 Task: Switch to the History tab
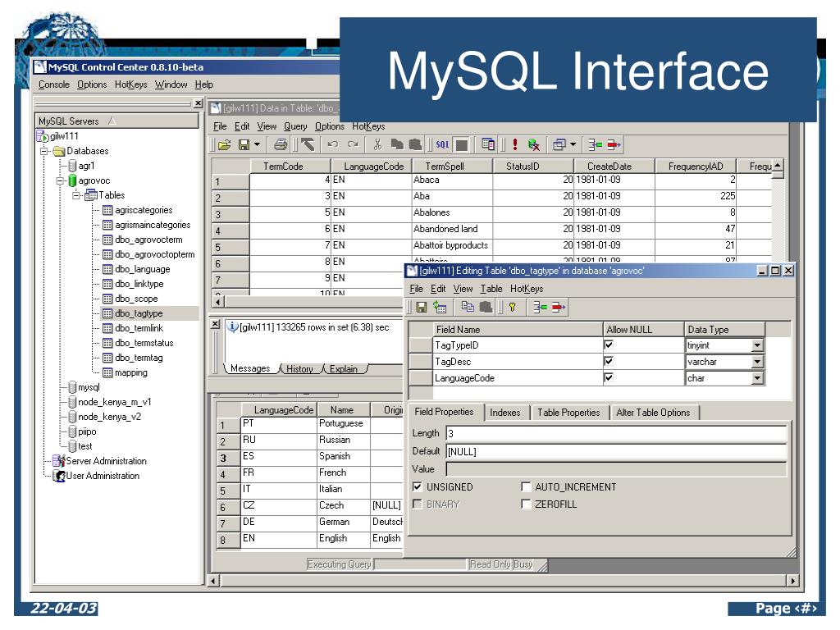click(x=300, y=368)
